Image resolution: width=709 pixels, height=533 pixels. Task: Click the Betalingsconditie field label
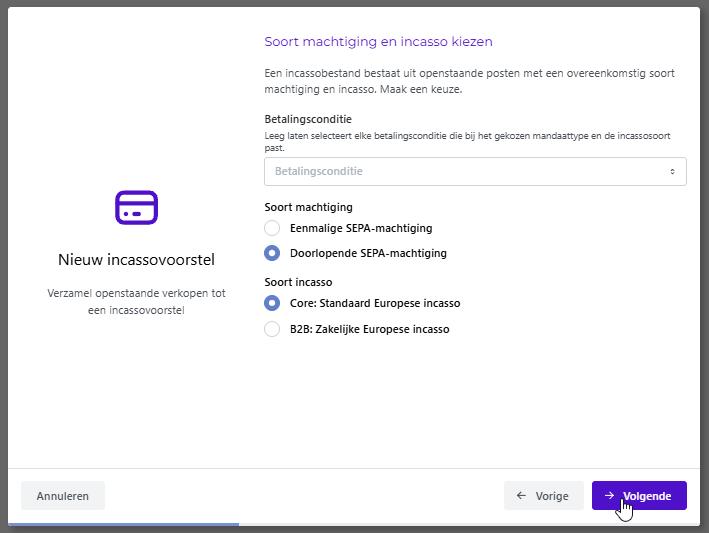pos(308,119)
